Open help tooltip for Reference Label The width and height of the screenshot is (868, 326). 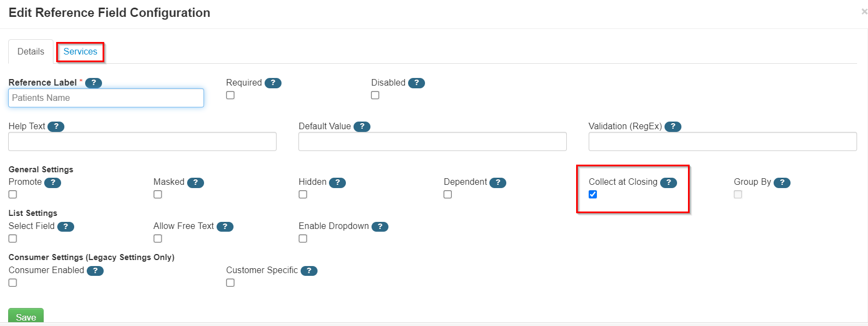pos(93,82)
